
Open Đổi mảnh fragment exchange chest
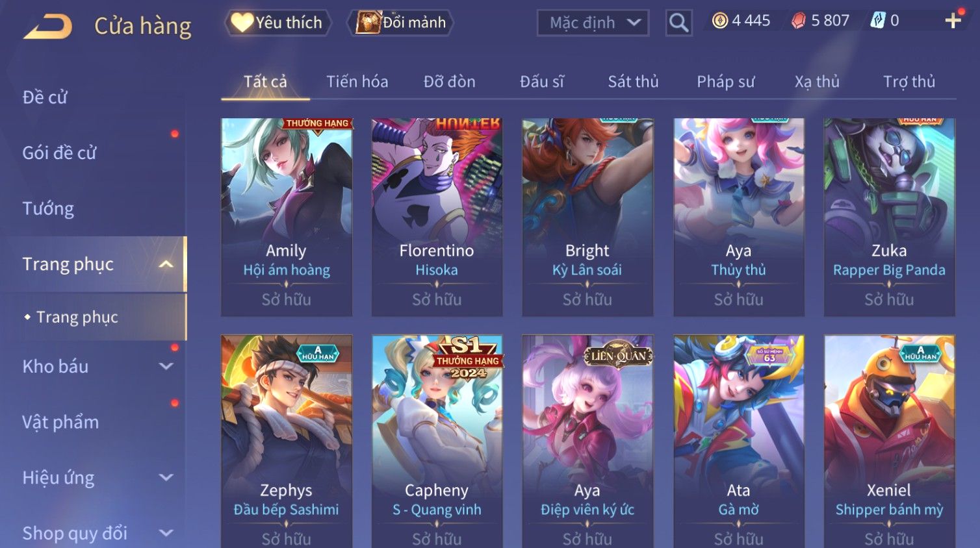[400, 23]
